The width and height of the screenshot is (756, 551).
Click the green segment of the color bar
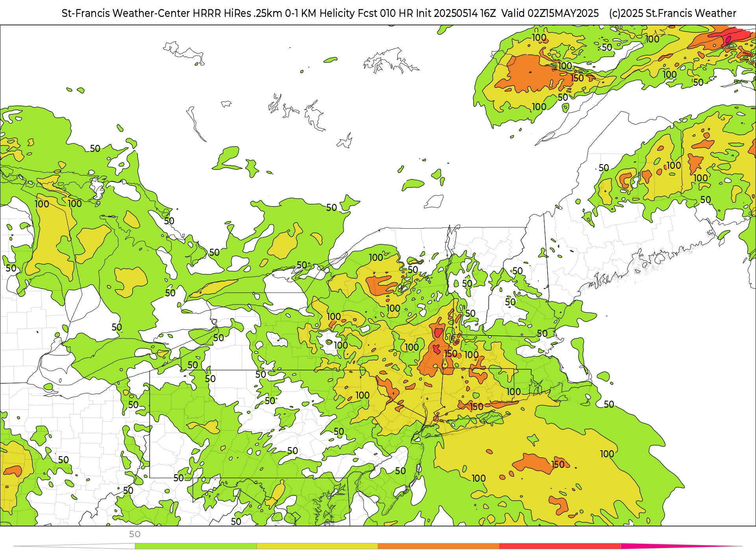click(x=196, y=546)
